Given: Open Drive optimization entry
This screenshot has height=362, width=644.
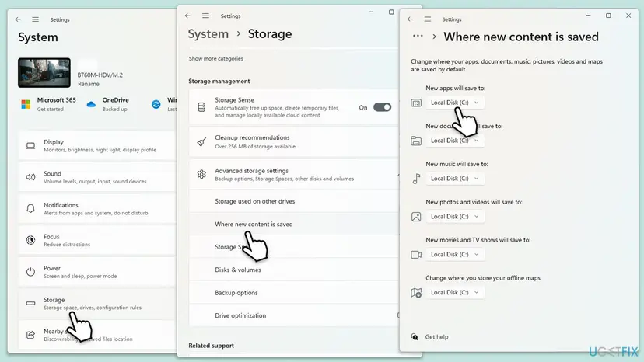Looking at the screenshot, I should coord(294,315).
